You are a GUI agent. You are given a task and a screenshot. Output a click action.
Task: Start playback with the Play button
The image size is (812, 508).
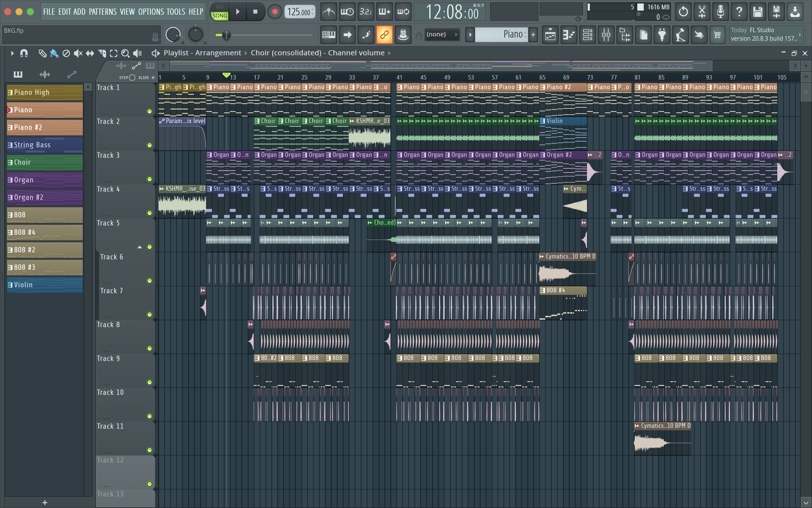coord(238,12)
